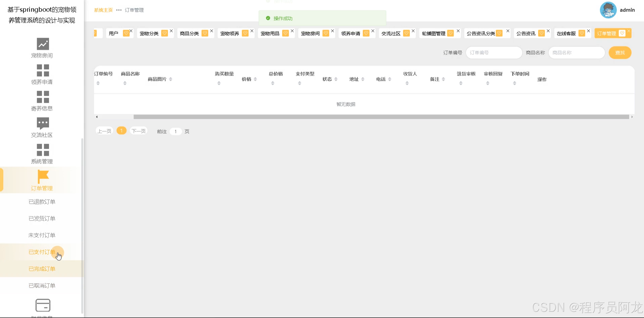
Task: Click the orange 查找 button
Action: pyautogui.click(x=620, y=53)
